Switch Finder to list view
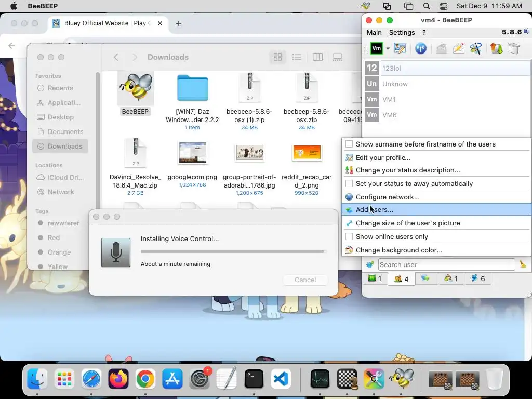The image size is (532, 399). click(x=297, y=57)
